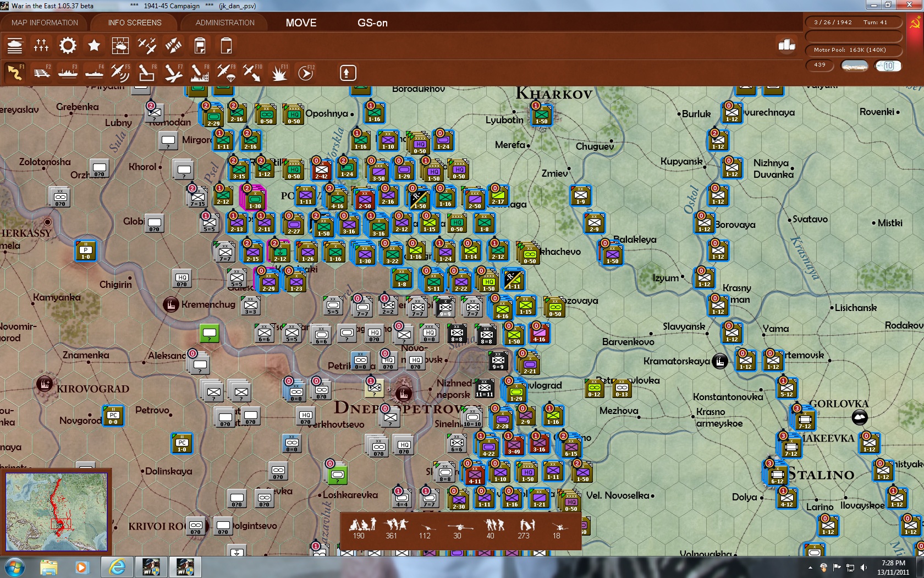Click the Kremenchug factory icon
This screenshot has width=924, height=578.
click(x=171, y=304)
